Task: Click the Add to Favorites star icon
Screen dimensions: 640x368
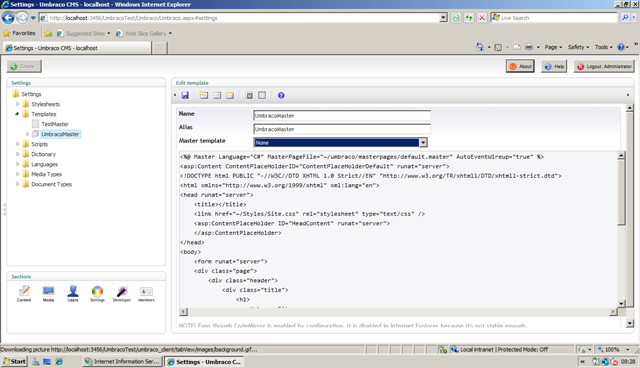Action: click(49, 33)
